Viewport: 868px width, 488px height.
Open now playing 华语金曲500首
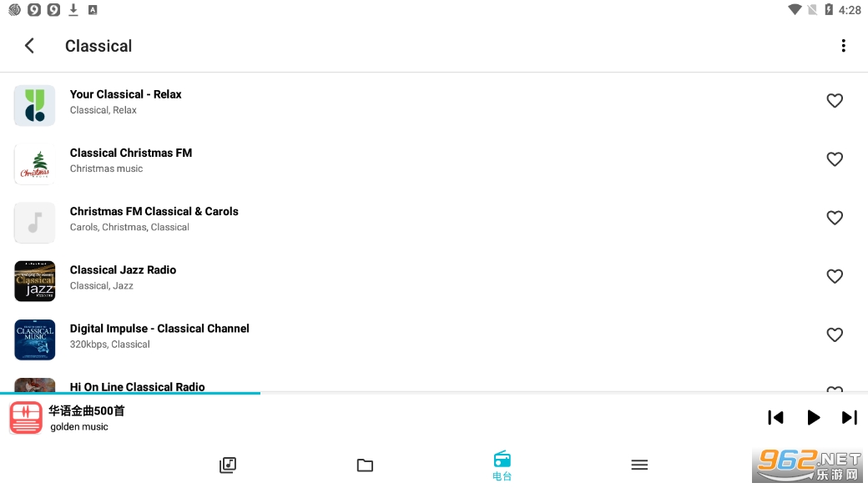(x=86, y=411)
